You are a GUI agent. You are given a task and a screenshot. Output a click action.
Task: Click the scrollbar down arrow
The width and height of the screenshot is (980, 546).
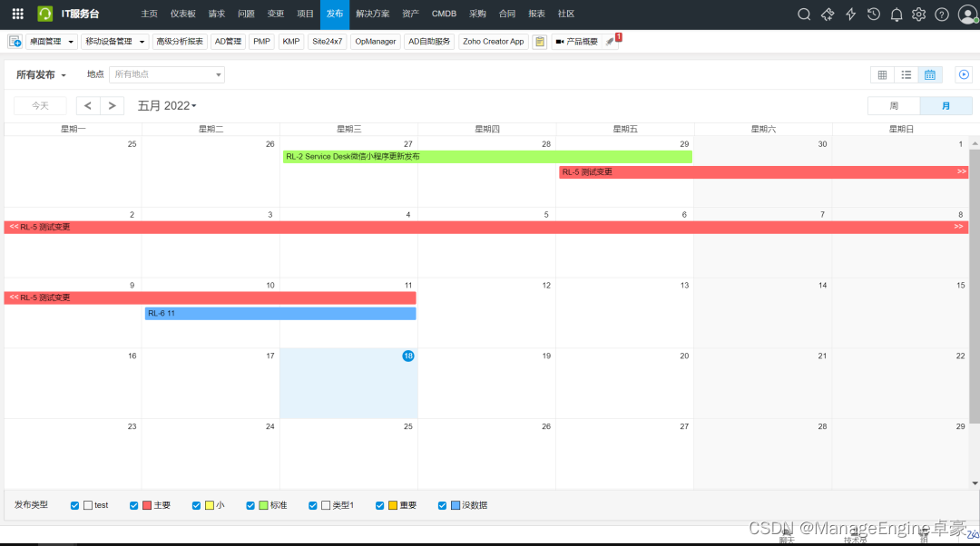coord(975,483)
